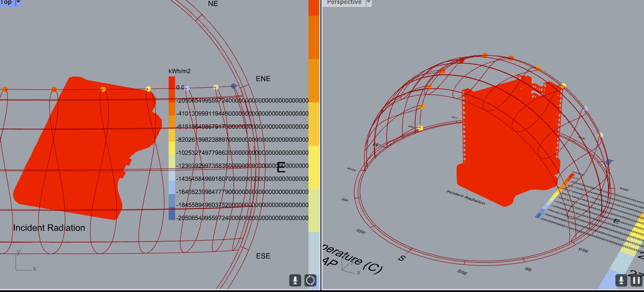This screenshot has height=292, width=644.
Task: Select the dark blue sun position dot
Action: pos(234,86)
